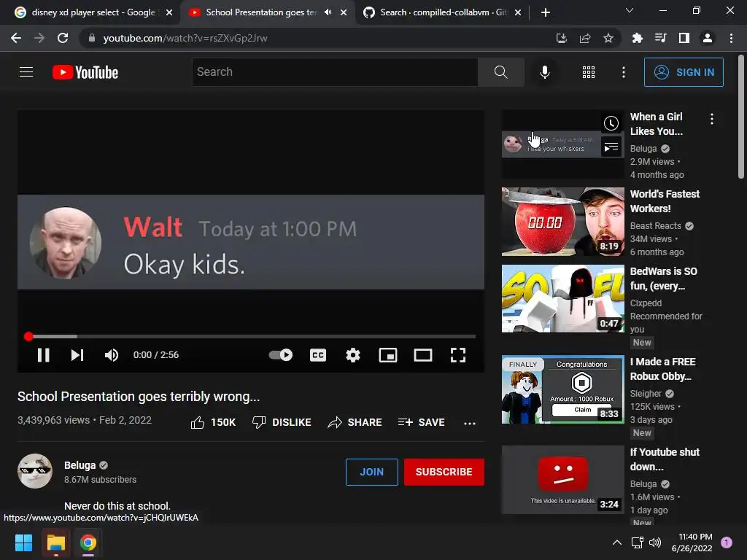Open YouTube header settings three-dot menu
The width and height of the screenshot is (747, 560).
pos(623,72)
